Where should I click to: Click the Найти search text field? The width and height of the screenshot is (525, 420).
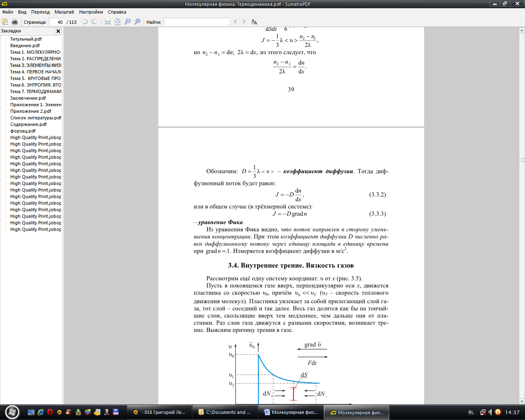196,22
